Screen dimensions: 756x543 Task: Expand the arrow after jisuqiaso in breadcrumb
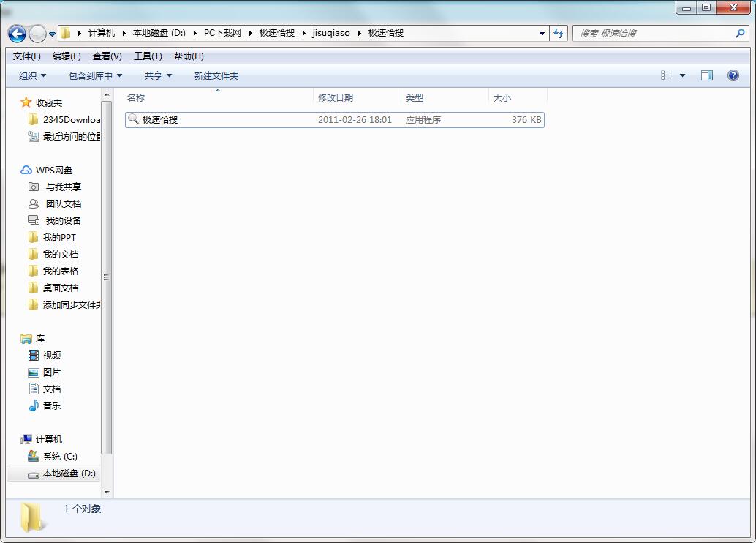pos(359,34)
